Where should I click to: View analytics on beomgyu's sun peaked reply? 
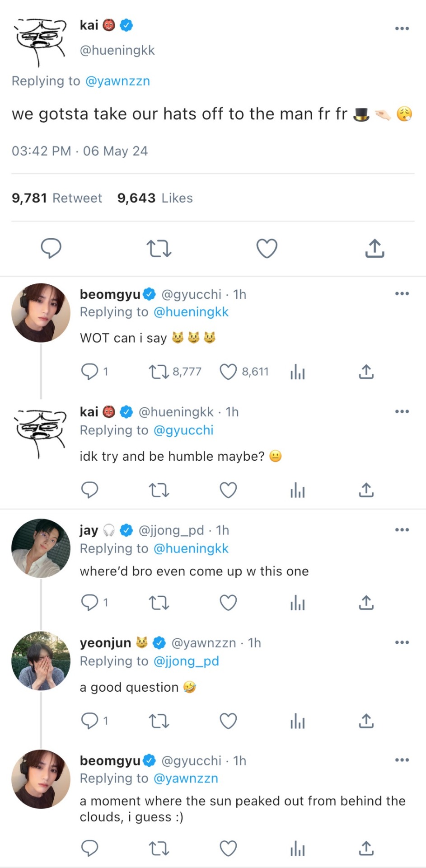297,849
